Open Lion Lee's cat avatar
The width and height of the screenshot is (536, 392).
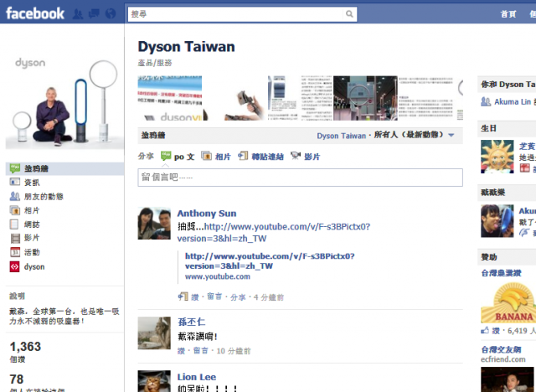click(154, 381)
